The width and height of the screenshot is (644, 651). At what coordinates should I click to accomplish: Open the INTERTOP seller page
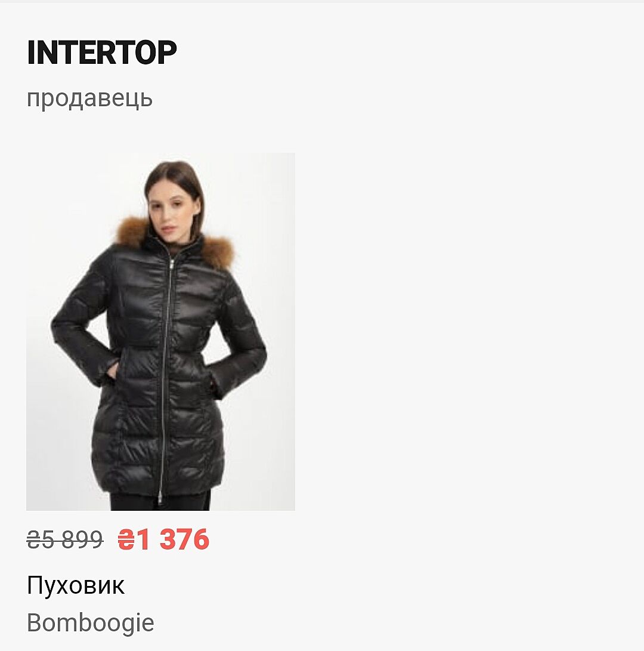pos(101,53)
